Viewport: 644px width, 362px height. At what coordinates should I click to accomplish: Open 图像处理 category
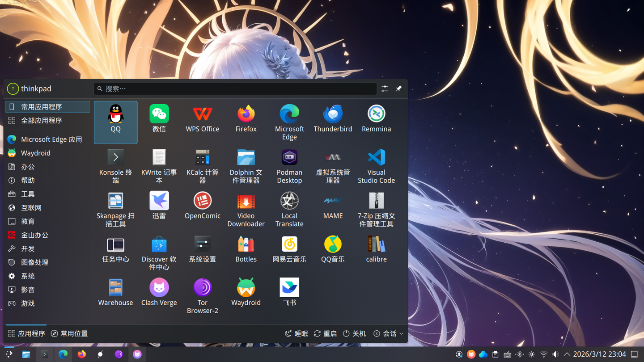[x=47, y=262]
